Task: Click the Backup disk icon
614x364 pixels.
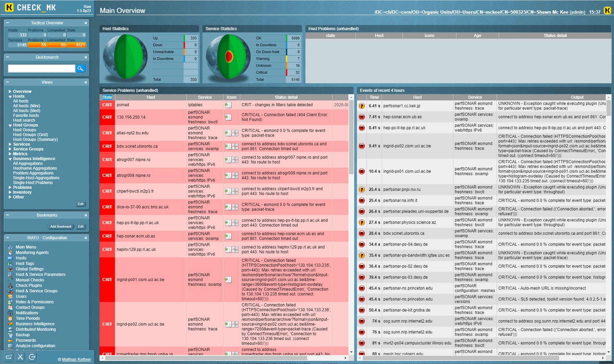Action: coord(10,335)
